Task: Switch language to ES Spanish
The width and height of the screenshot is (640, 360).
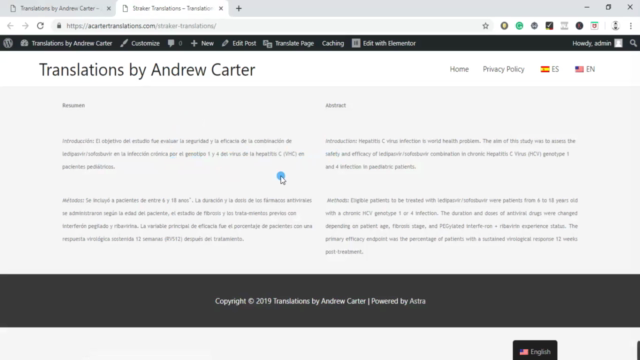Action: 550,69
